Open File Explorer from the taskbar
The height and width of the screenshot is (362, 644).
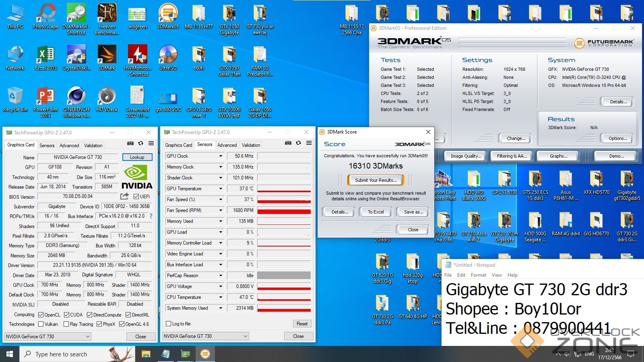(146, 354)
